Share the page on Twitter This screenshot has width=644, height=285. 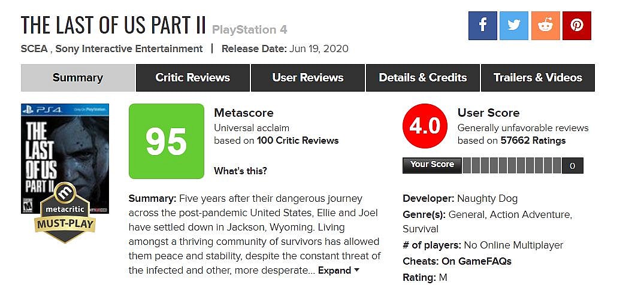(513, 26)
